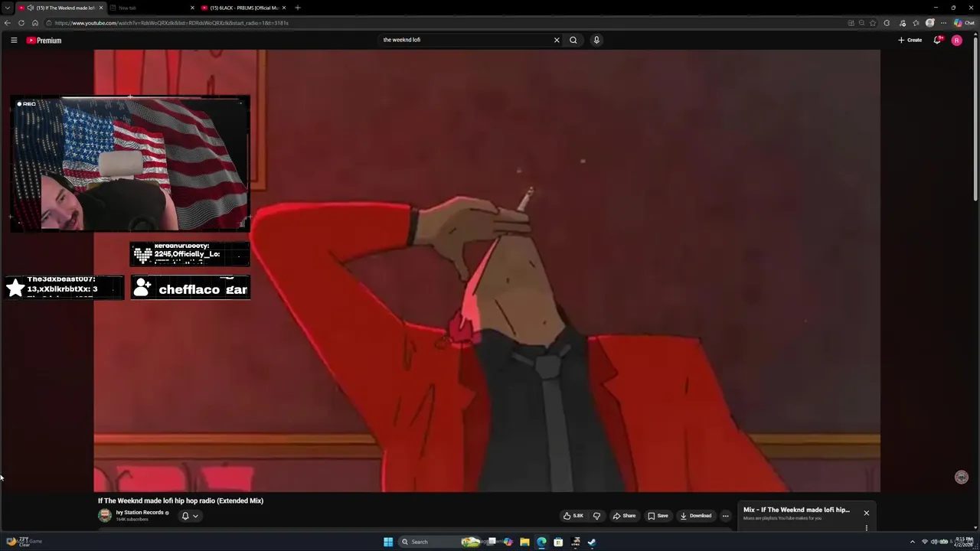
Task: Open the account avatar menu
Action: (956, 40)
